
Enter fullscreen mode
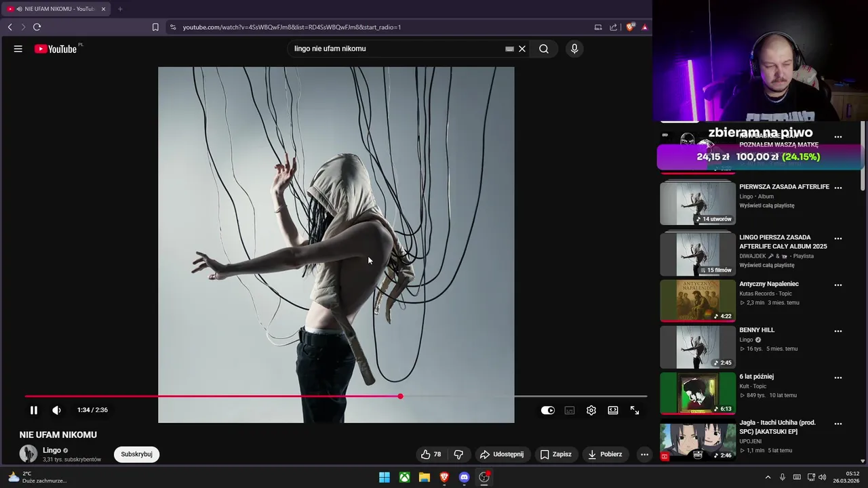pyautogui.click(x=635, y=410)
